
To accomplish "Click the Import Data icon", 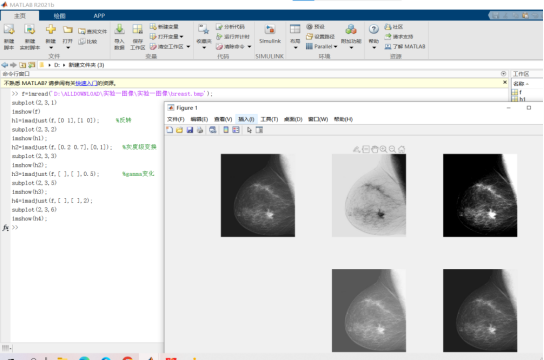I will click(x=119, y=29).
